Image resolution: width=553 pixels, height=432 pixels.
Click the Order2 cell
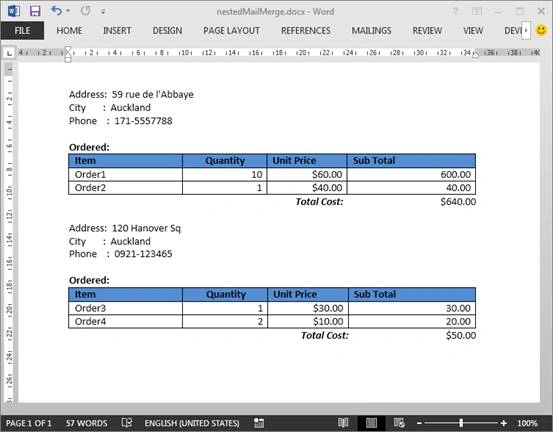pyautogui.click(x=126, y=188)
